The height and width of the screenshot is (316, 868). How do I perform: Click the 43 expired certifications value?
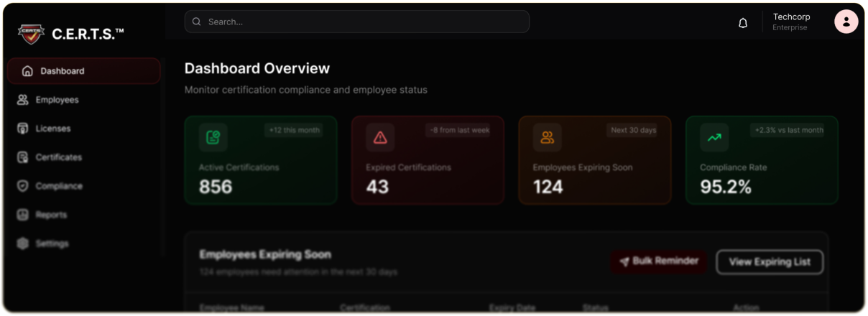pos(377,187)
